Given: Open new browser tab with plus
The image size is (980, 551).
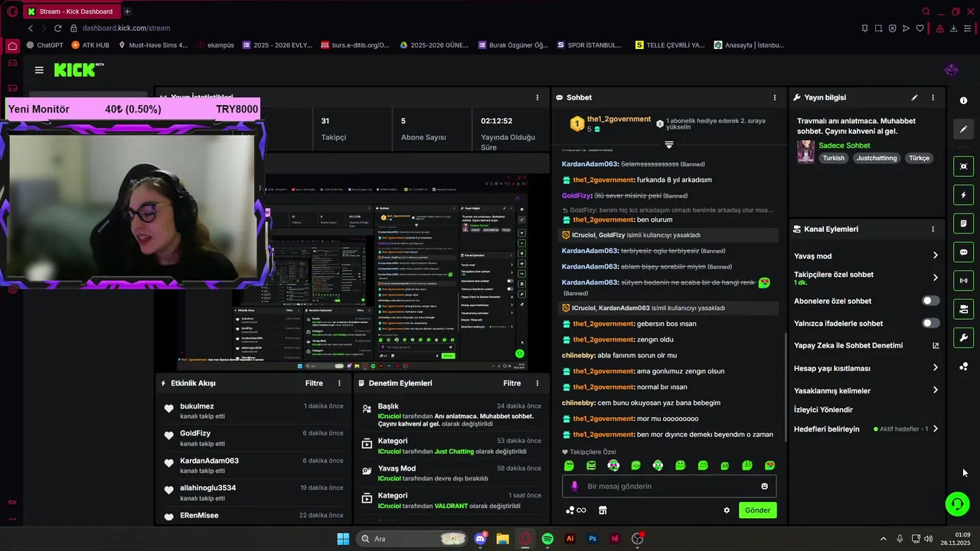Looking at the screenshot, I should coord(127,11).
